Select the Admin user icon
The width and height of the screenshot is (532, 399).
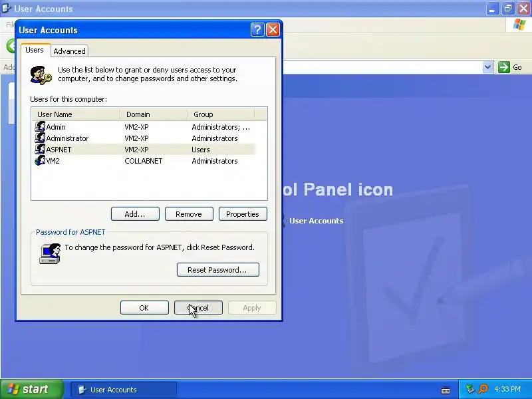[x=40, y=126]
